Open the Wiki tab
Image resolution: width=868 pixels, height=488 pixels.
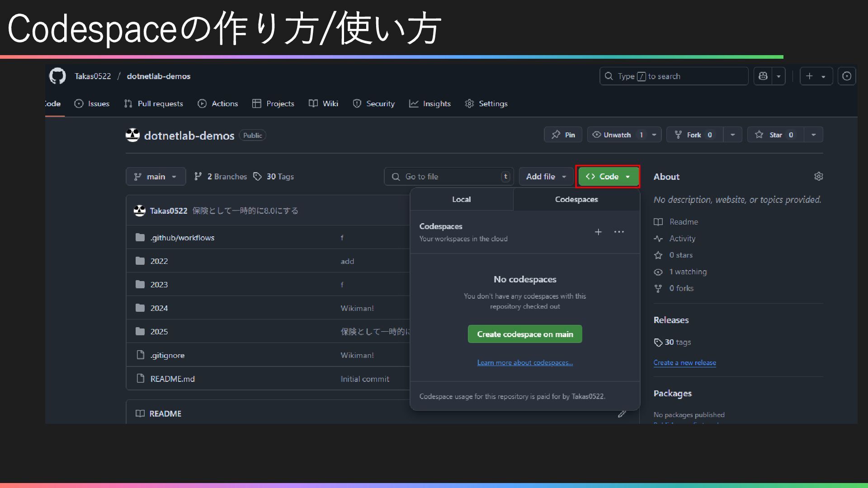point(323,103)
